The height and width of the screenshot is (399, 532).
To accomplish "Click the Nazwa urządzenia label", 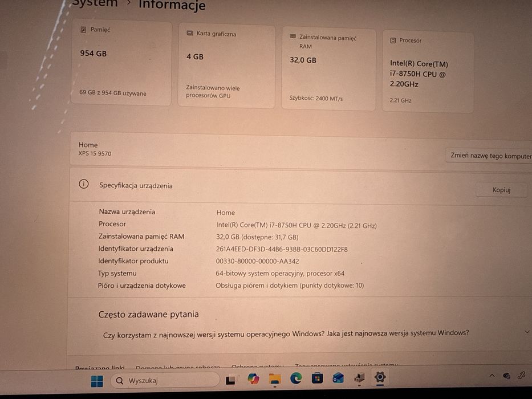I will pos(127,211).
